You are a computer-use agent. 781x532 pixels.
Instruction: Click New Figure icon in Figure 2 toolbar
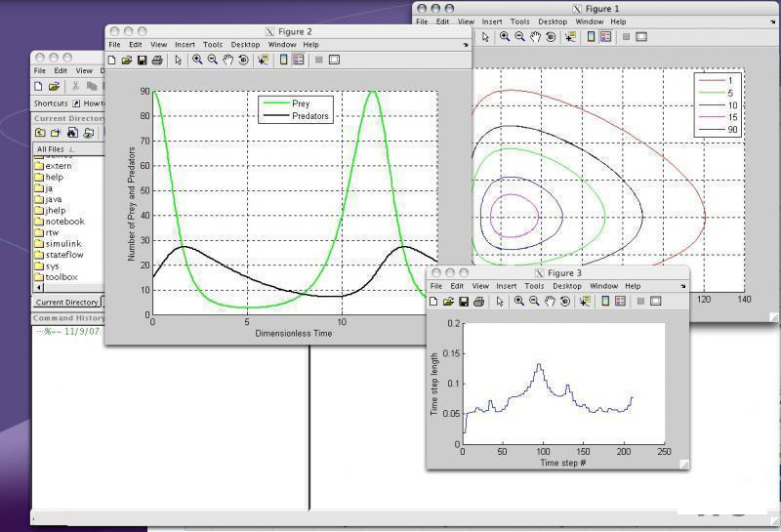(x=111, y=60)
